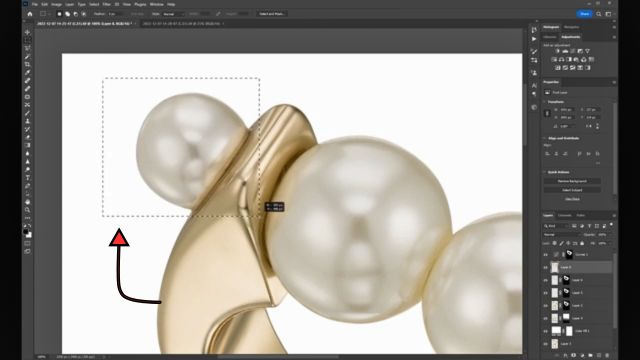Open the Filter menu
Screen dimensions: 640x360
107,4
